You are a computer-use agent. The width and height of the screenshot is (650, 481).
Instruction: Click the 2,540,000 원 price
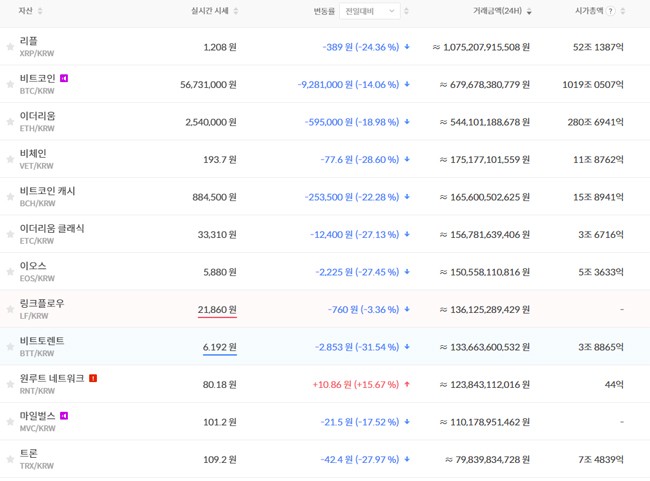coord(211,122)
